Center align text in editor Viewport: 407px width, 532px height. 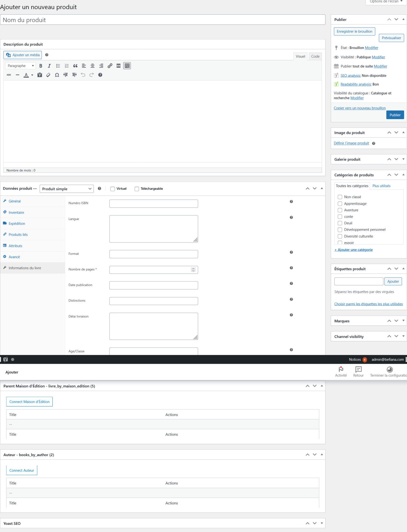[x=93, y=66]
